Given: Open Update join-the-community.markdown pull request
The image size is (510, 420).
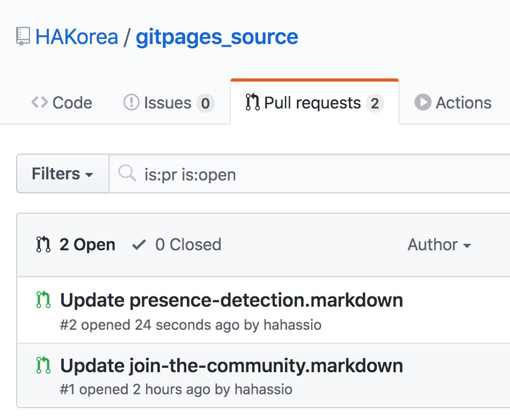Looking at the screenshot, I should 231,366.
